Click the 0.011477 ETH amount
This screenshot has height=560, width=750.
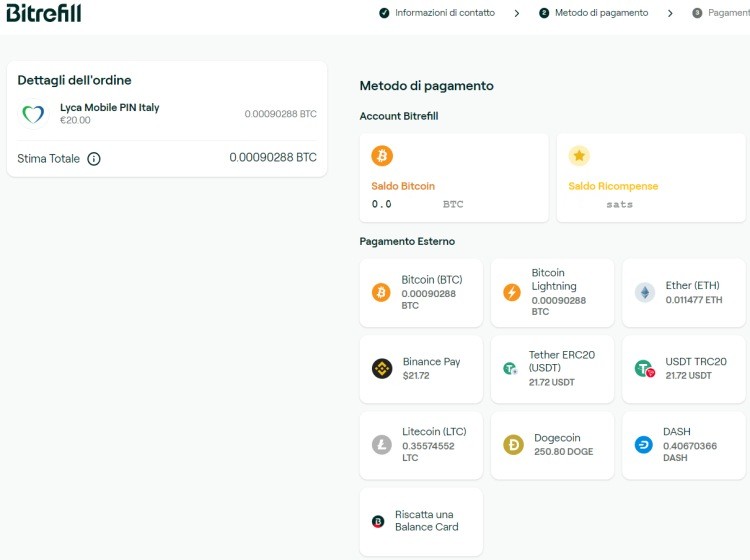[694, 300]
